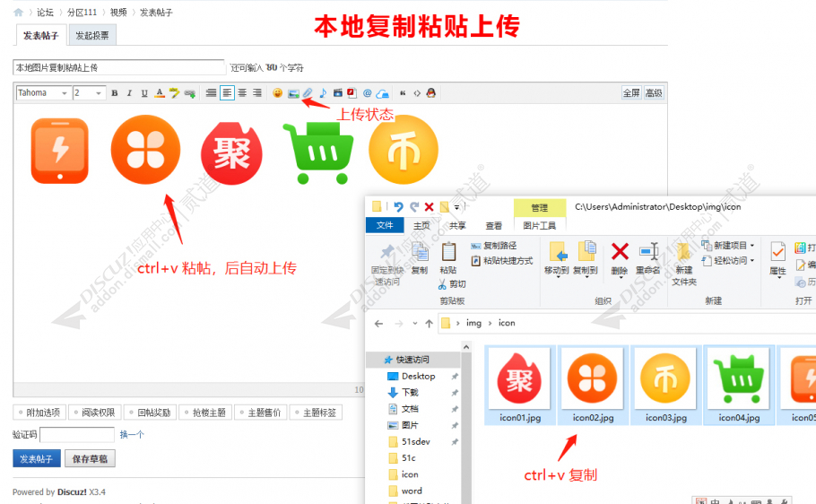Pick a text color from font color icon
Image resolution: width=816 pixels, height=504 pixels.
[160, 93]
